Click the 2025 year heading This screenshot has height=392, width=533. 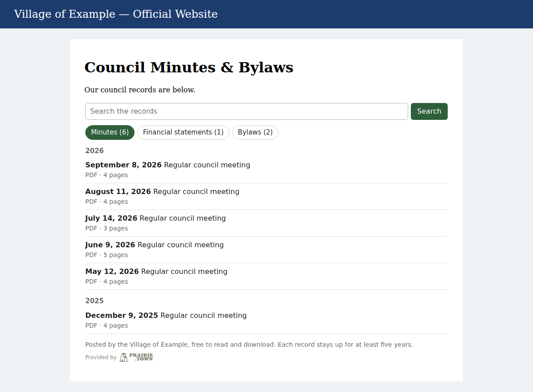pyautogui.click(x=95, y=301)
